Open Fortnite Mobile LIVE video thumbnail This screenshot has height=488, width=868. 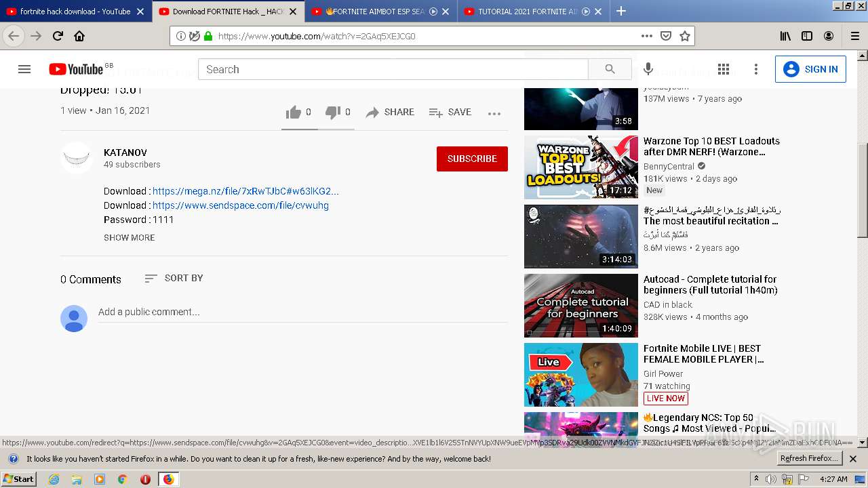coord(581,374)
